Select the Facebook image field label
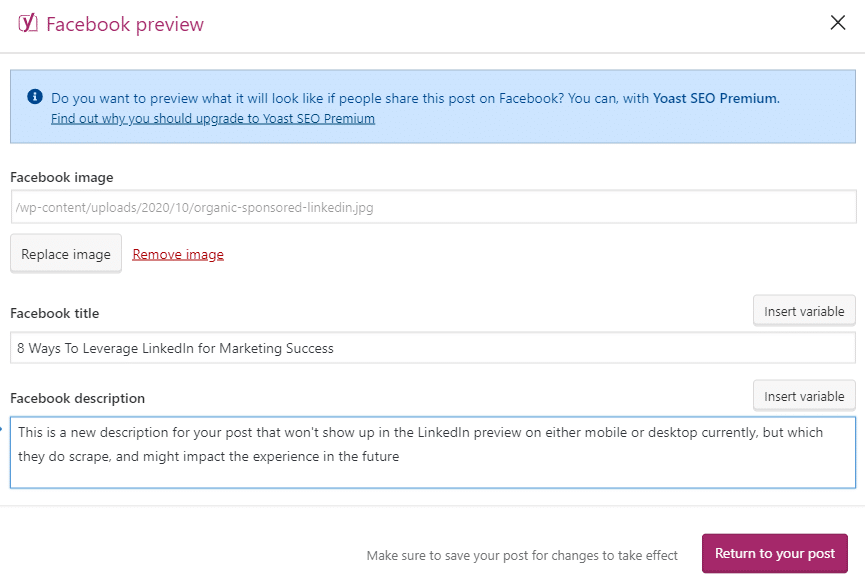Screen dimensions: 865x585 (x=62, y=177)
